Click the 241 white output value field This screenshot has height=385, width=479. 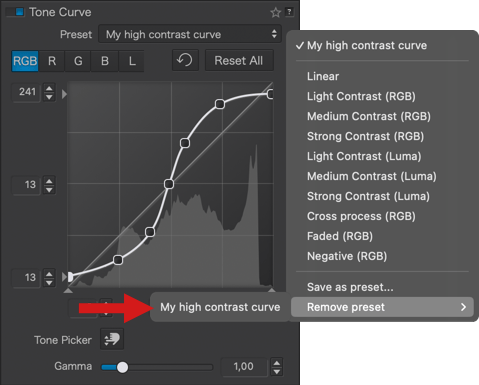[26, 92]
